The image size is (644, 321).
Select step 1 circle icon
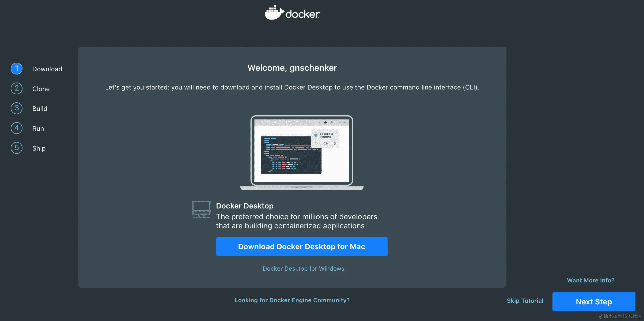pos(17,69)
